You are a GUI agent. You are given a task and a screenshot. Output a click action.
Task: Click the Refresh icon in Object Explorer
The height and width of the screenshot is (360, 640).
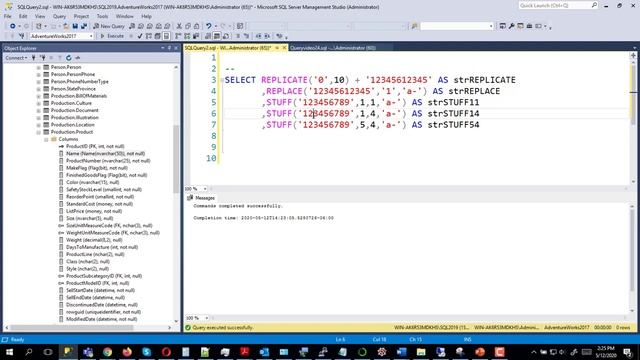pyautogui.click(x=69, y=58)
